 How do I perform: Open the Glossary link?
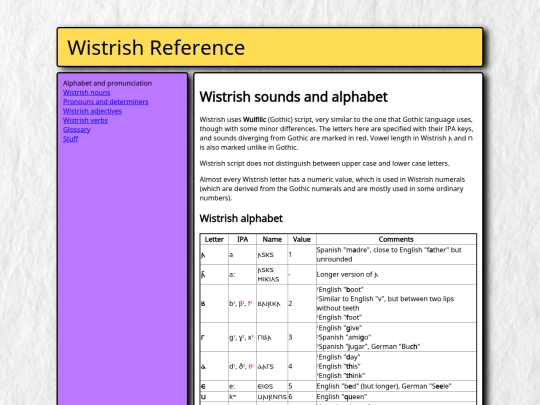click(76, 130)
